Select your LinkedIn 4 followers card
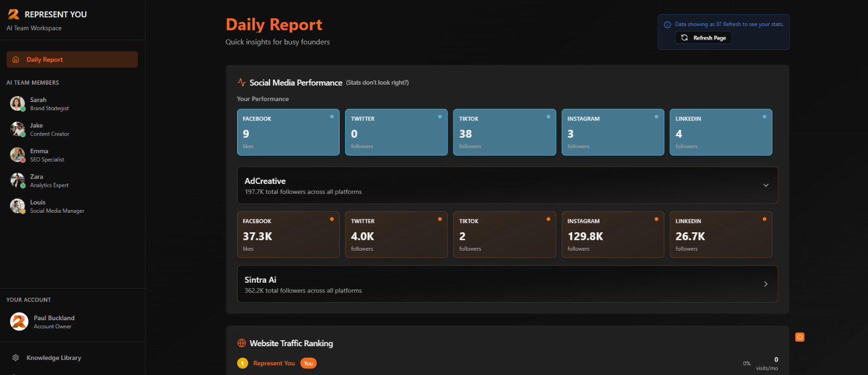The width and height of the screenshot is (868, 375). click(x=721, y=132)
